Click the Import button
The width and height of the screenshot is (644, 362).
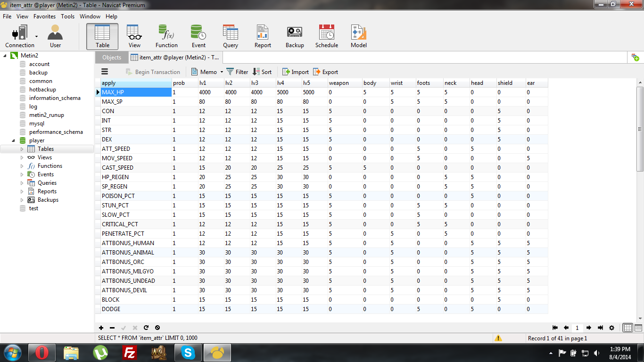296,72
